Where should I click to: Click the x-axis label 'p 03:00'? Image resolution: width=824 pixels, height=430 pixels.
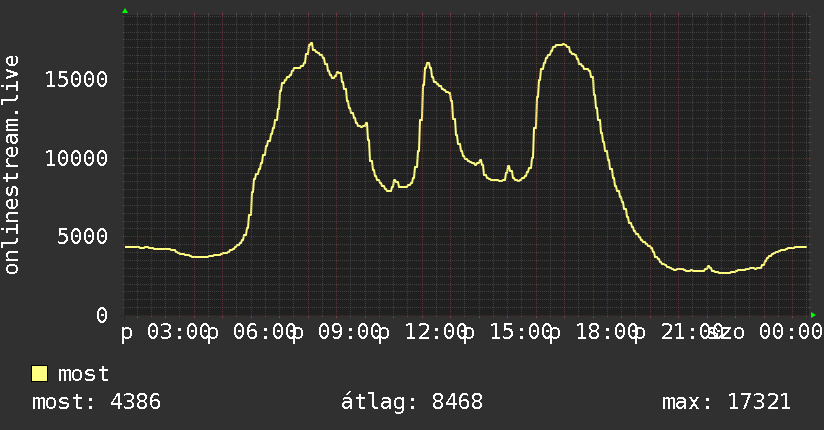(166, 332)
